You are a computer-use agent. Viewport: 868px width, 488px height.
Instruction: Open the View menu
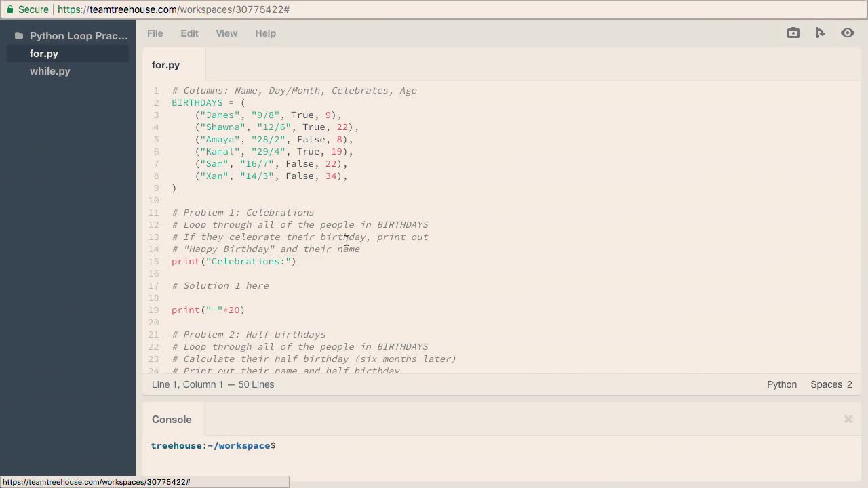click(226, 33)
